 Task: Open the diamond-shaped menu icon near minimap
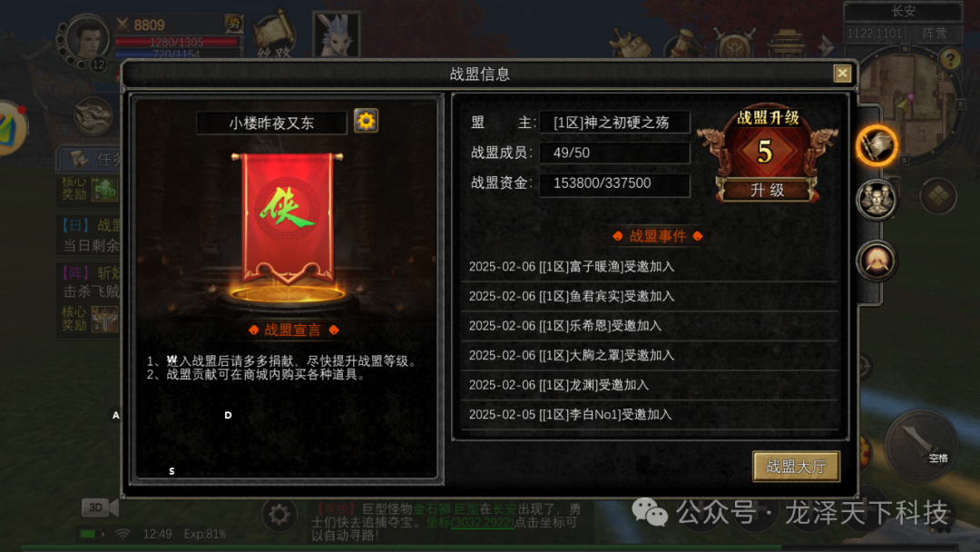937,196
